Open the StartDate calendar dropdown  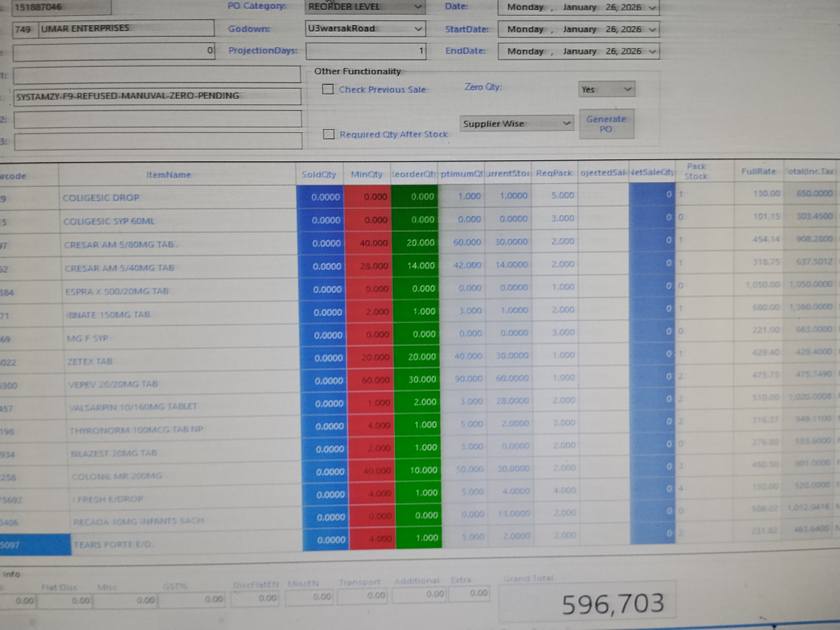(652, 30)
